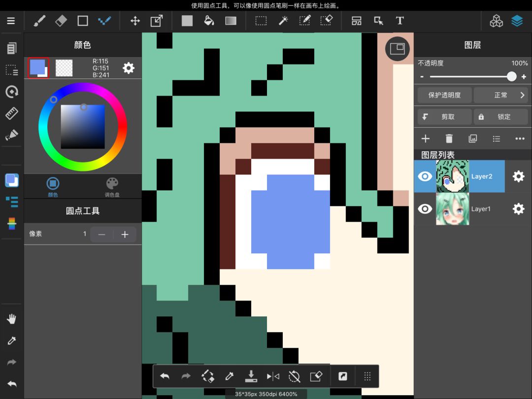532x399 pixels.
Task: Open color panel settings gear
Action: (128, 68)
